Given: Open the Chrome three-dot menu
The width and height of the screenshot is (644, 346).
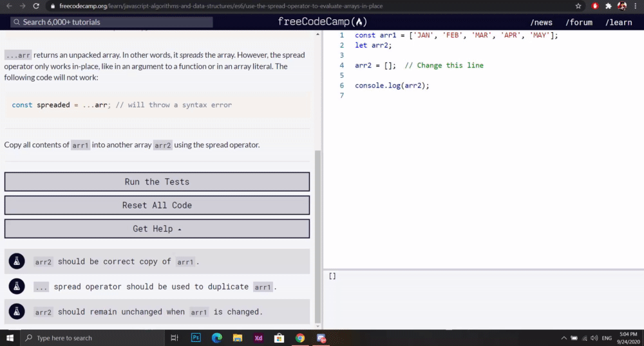Looking at the screenshot, I should [636, 6].
